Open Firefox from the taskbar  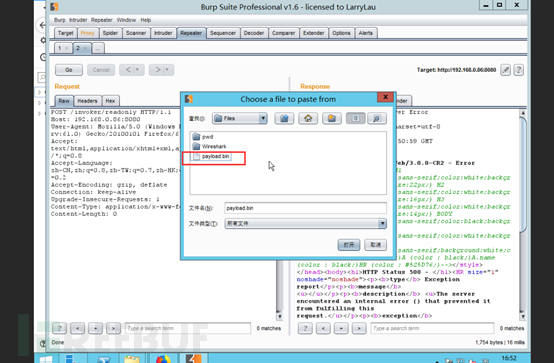(x=163, y=359)
